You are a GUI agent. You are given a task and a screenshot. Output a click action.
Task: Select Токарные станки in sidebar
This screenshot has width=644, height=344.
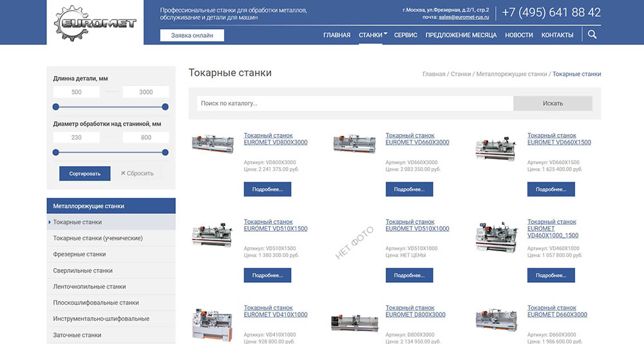(x=111, y=222)
